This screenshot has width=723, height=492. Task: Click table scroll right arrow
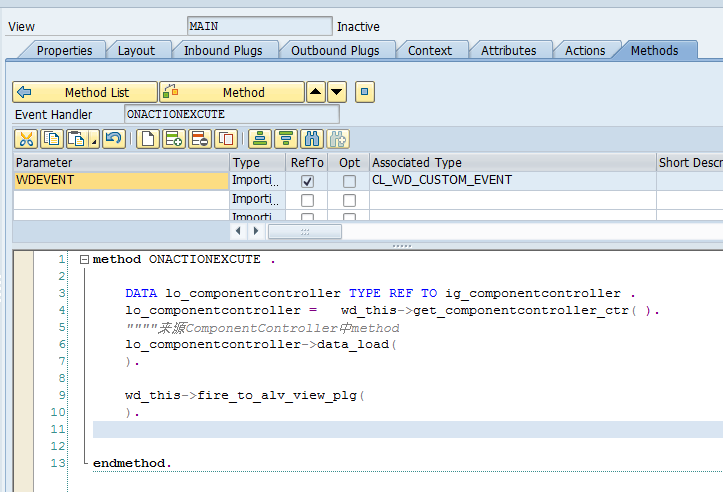click(256, 231)
